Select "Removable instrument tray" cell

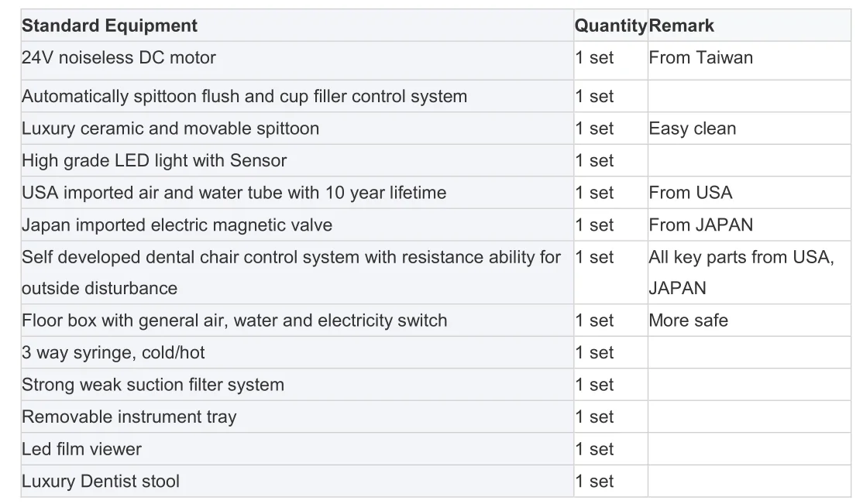(129, 417)
